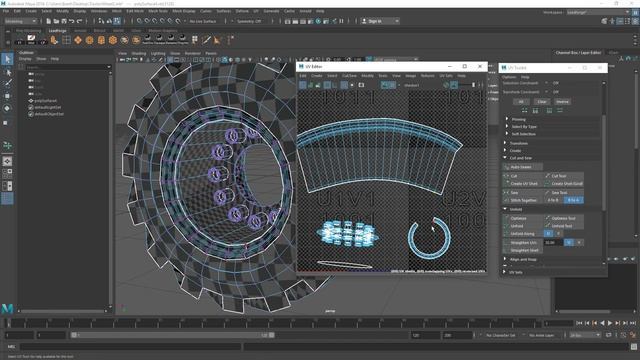Screen dimensions: 640x360
Task: Pick the Paint selection brush tool
Action: point(7,84)
